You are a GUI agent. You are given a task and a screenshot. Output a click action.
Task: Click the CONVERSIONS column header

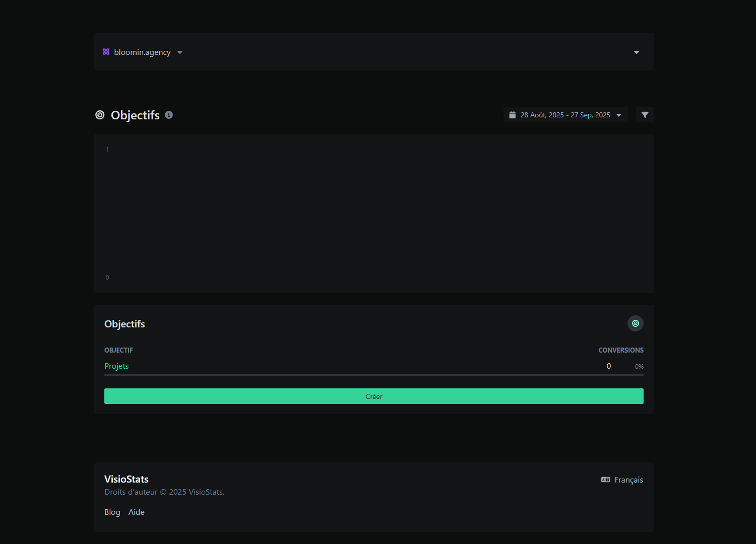click(620, 350)
